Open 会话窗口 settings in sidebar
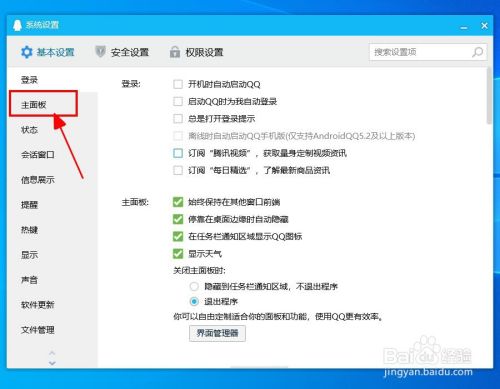The width and height of the screenshot is (500, 389). (x=38, y=155)
